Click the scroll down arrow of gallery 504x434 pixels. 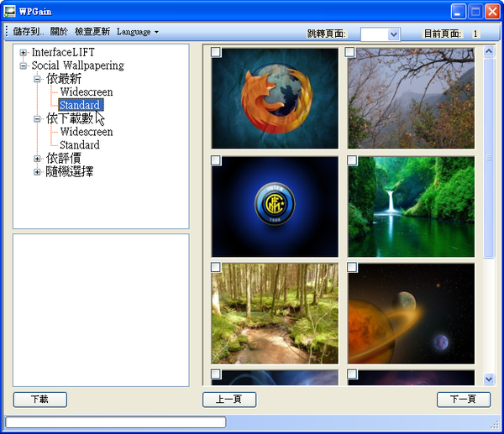click(489, 379)
